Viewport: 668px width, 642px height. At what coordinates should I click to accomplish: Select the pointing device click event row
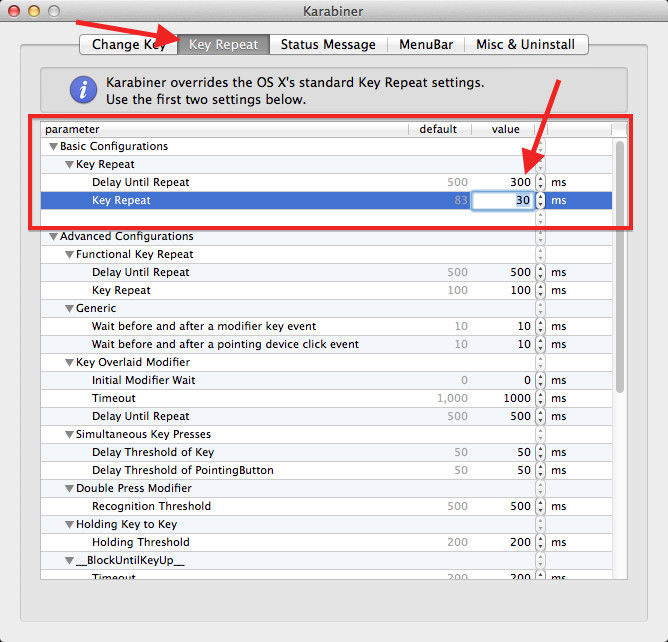click(x=326, y=344)
